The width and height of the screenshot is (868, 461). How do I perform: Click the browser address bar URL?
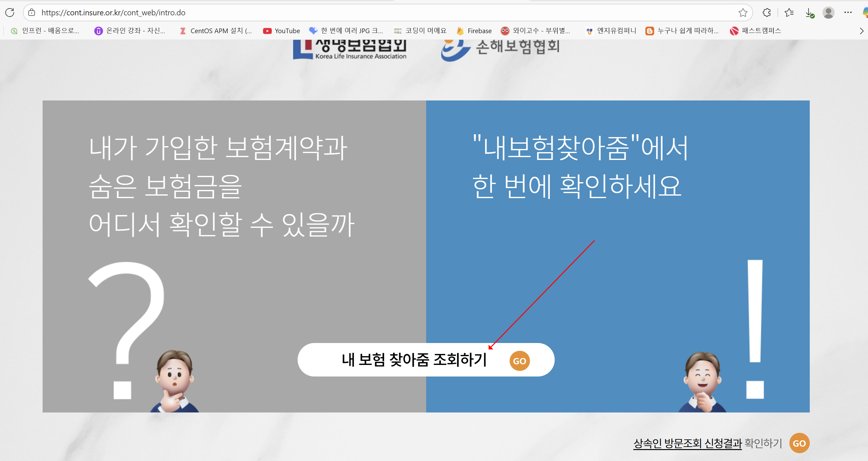(x=113, y=13)
